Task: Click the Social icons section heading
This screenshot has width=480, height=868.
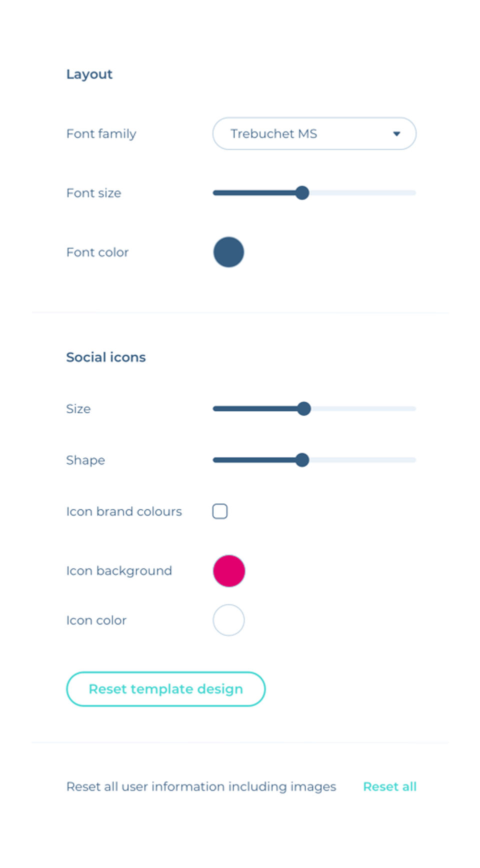Action: (x=106, y=357)
